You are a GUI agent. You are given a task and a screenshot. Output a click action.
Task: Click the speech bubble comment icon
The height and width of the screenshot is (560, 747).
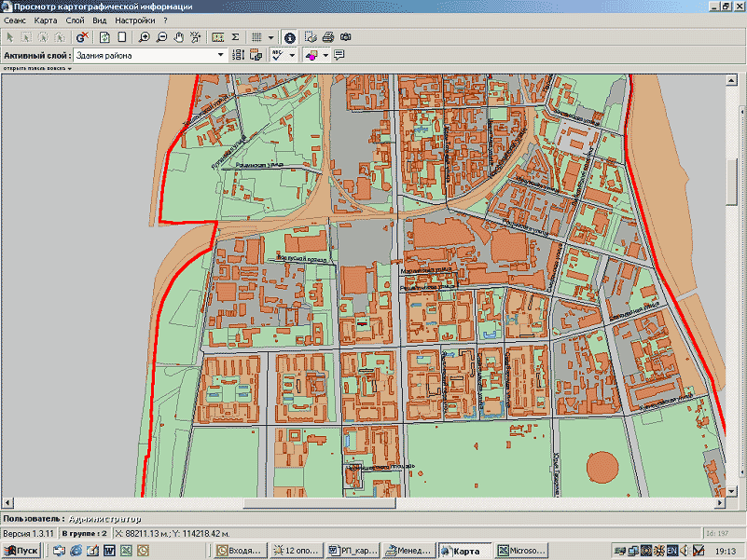click(339, 55)
